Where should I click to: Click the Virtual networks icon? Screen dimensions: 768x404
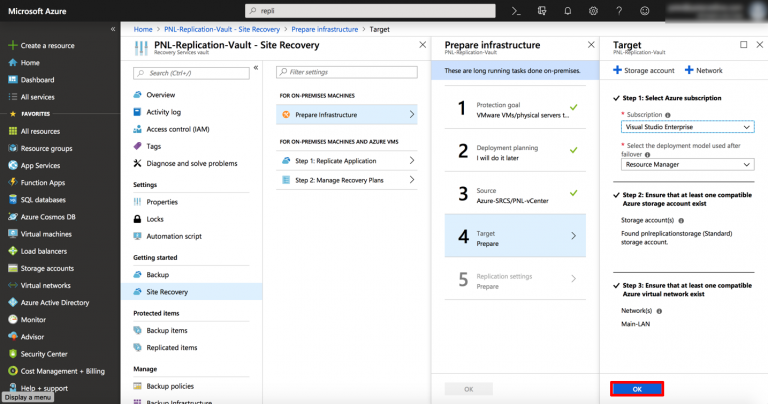tap(13, 285)
